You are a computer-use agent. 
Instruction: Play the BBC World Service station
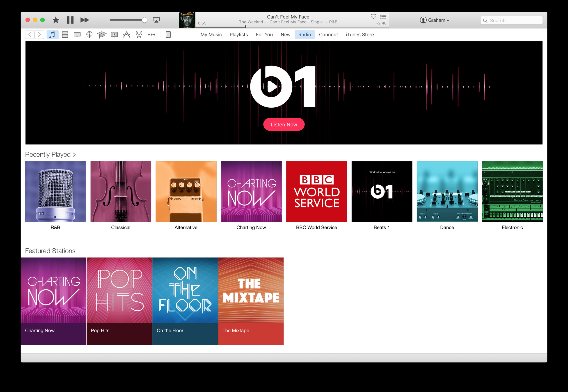tap(316, 192)
